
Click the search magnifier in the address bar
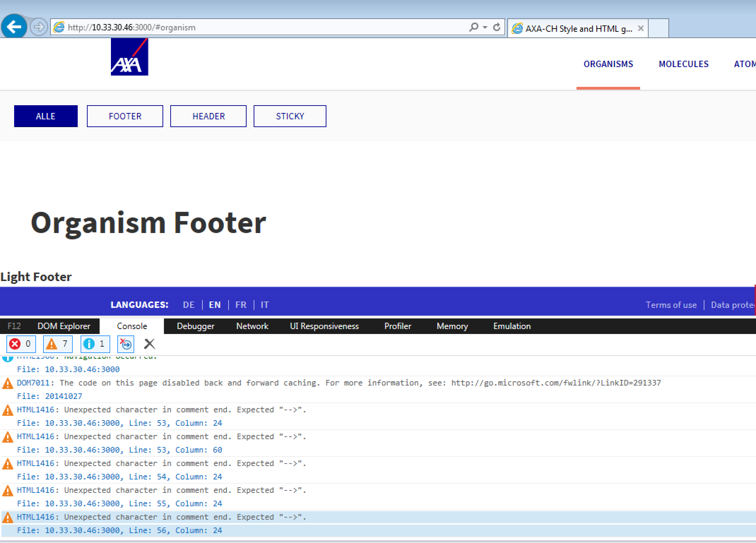click(473, 27)
